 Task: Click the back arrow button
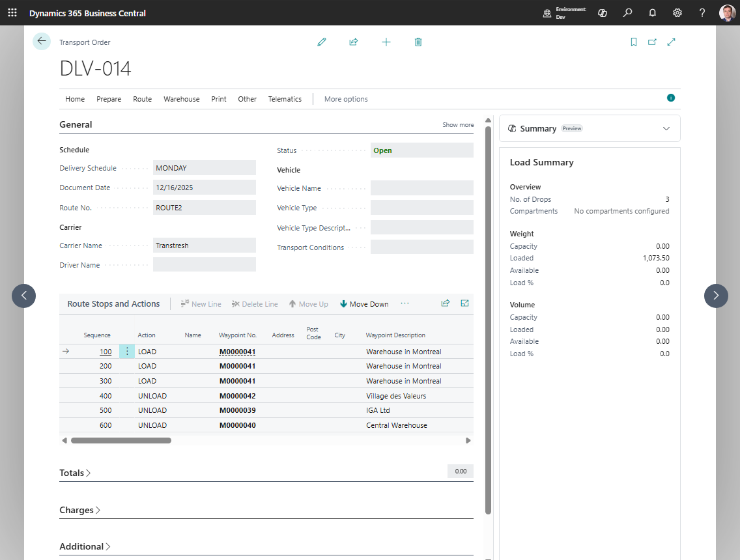tap(42, 41)
